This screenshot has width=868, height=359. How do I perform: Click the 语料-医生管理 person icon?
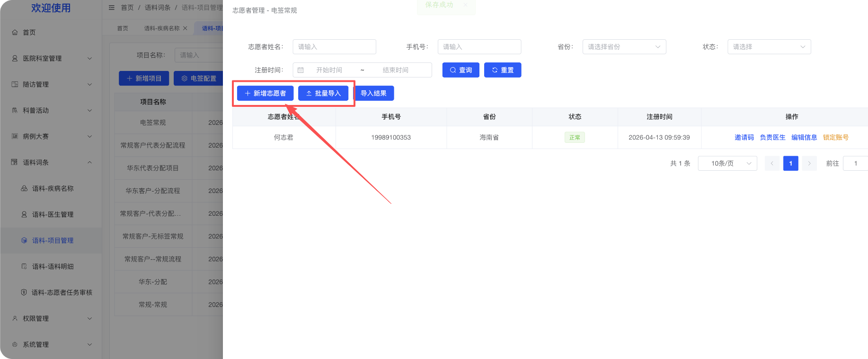point(24,215)
